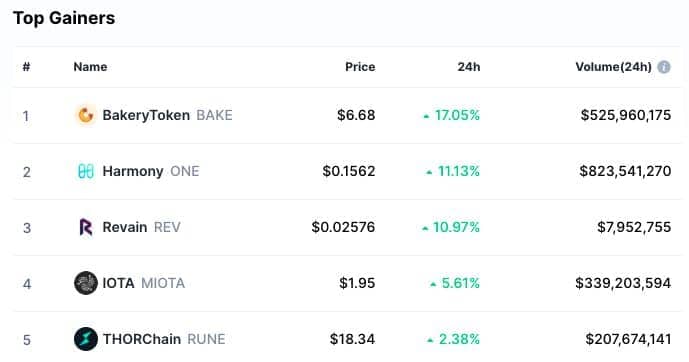Sort by the # rank column header
Image resolution: width=689 pixels, height=362 pixels.
point(26,67)
